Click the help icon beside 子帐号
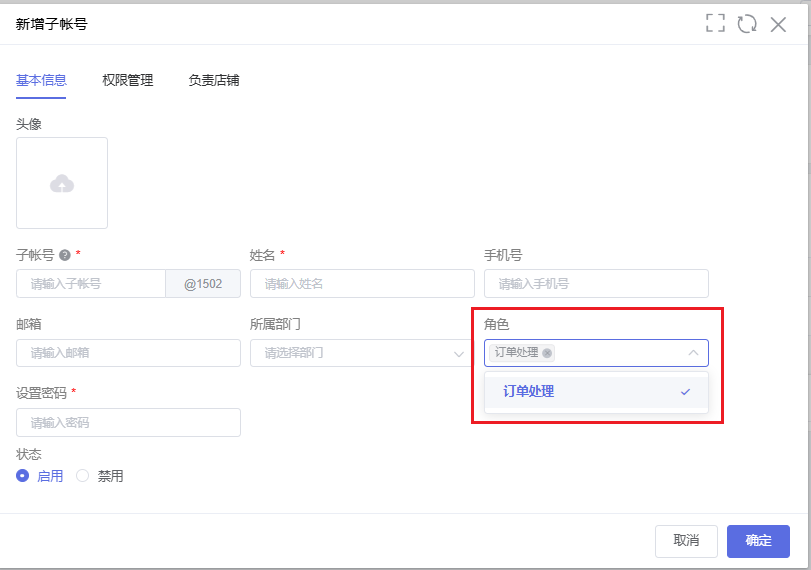811x570 pixels. [65, 255]
